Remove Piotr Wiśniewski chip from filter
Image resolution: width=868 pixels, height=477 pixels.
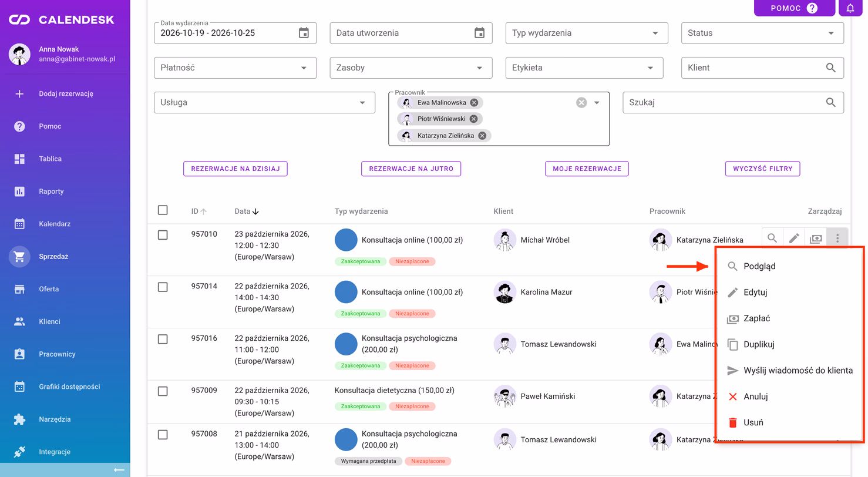(x=473, y=119)
